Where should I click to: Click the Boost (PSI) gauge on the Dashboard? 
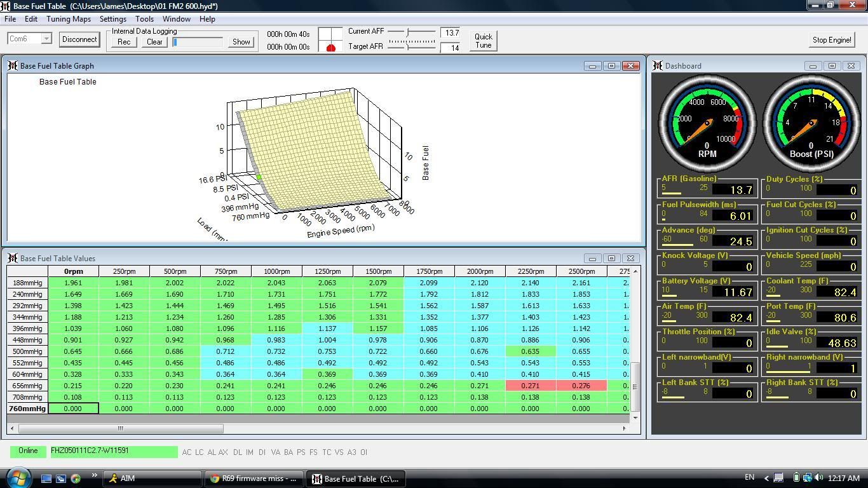click(x=811, y=123)
